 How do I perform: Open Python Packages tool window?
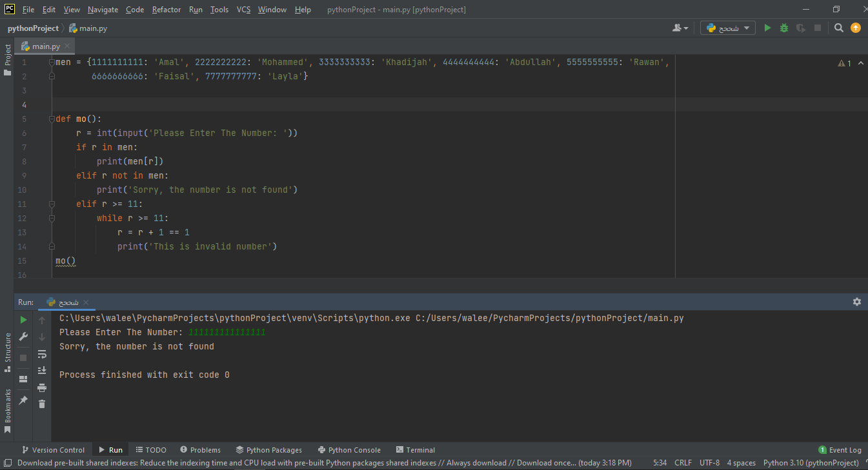[269, 450]
